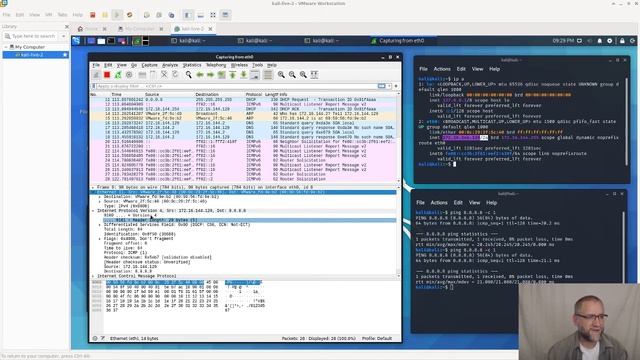Go back with the green left arrow
This screenshot has height=360, width=640.
click(200, 75)
